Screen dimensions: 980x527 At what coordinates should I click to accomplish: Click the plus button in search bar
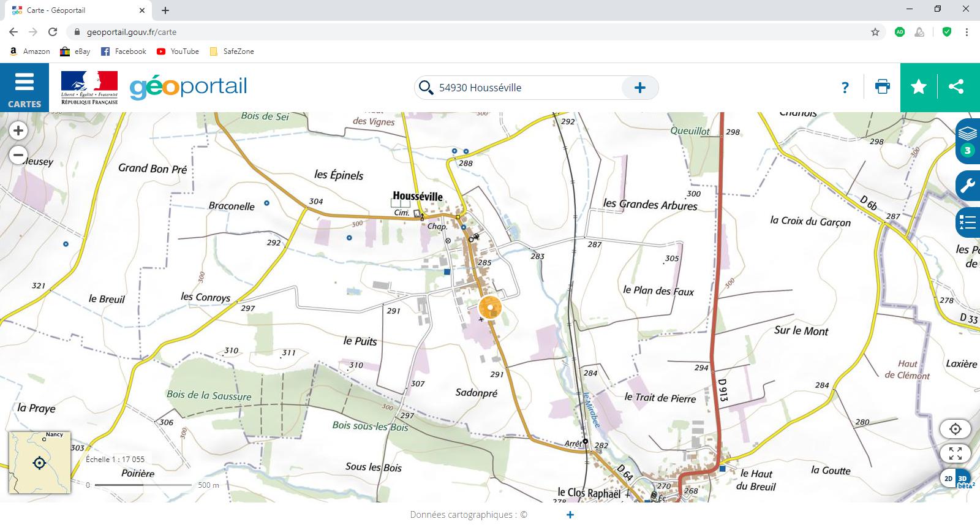click(640, 88)
